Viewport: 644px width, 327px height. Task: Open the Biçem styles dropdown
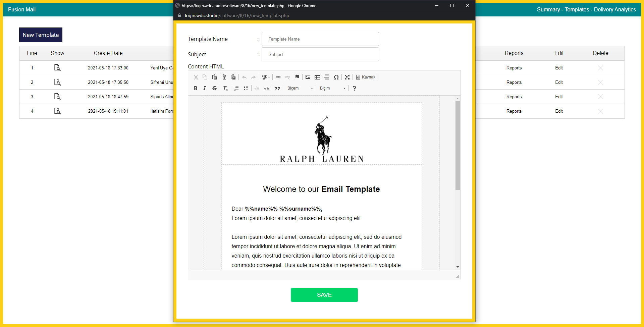pyautogui.click(x=300, y=88)
